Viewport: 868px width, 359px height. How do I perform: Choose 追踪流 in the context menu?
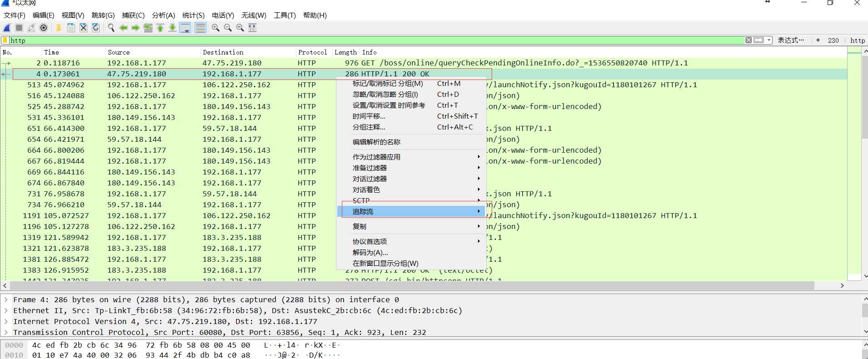coord(411,211)
